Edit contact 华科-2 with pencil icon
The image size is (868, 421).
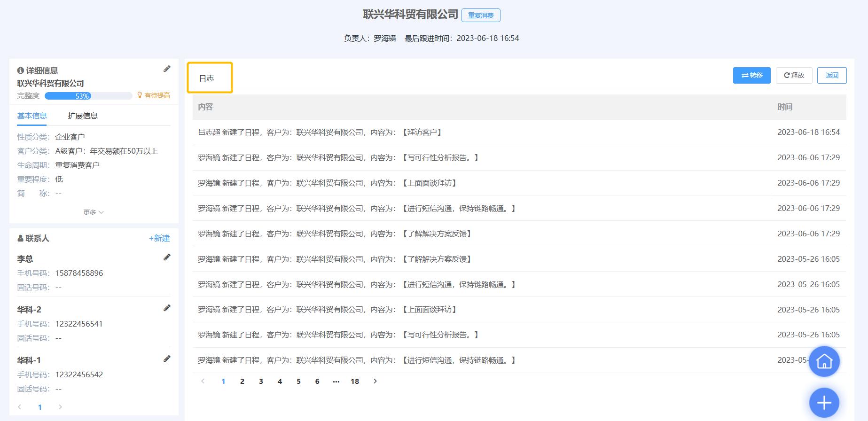click(167, 308)
